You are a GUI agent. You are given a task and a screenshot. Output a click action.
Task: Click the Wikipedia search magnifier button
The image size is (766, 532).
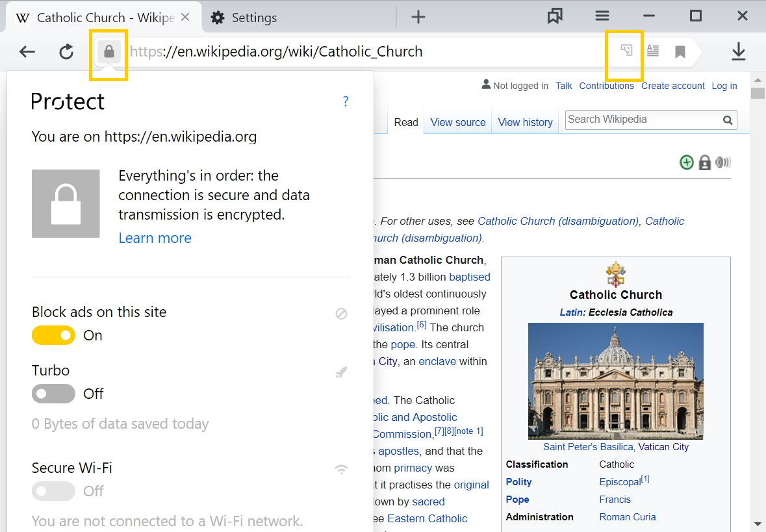coord(728,120)
